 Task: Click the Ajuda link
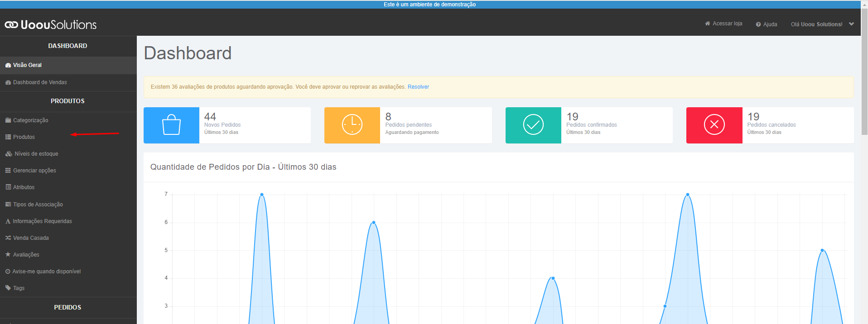(x=767, y=24)
